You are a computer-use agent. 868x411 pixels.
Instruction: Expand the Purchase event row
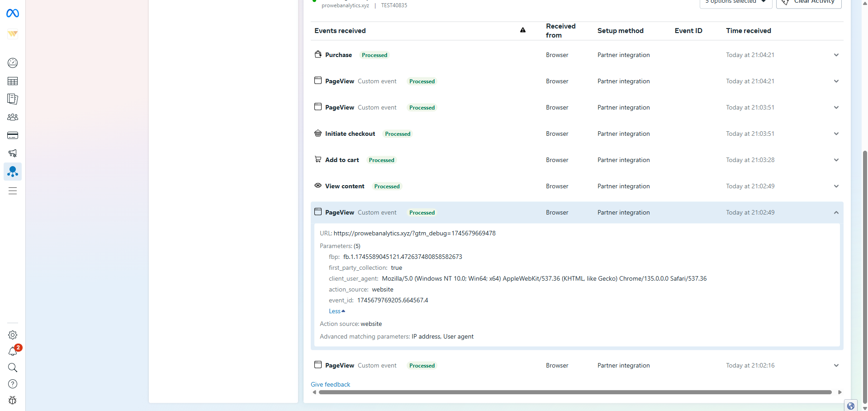point(836,55)
